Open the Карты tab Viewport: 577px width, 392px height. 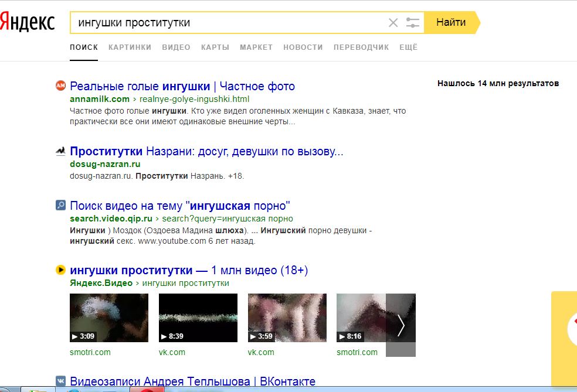point(215,47)
